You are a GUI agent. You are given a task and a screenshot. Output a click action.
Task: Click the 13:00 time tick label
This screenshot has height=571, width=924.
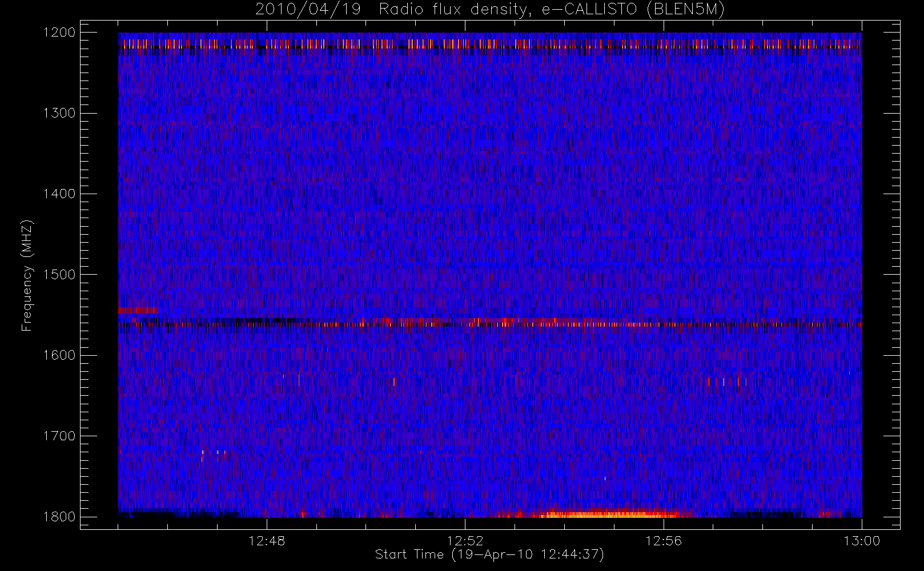(x=862, y=541)
